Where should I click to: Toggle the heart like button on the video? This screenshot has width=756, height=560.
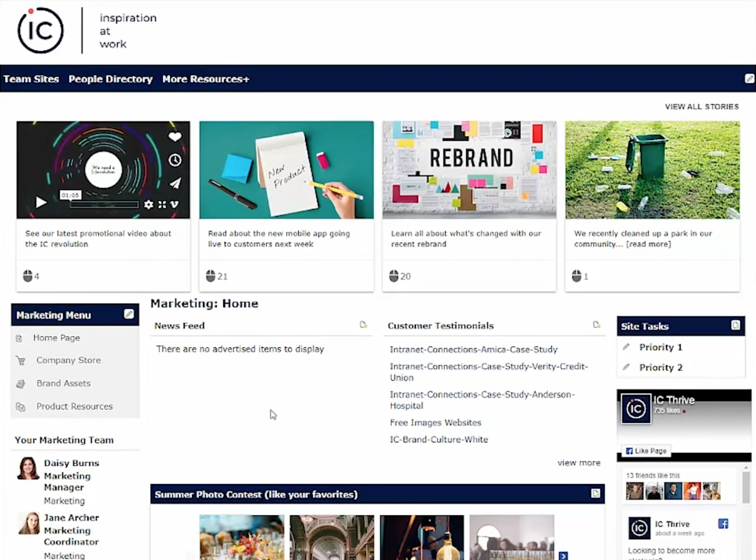(174, 136)
